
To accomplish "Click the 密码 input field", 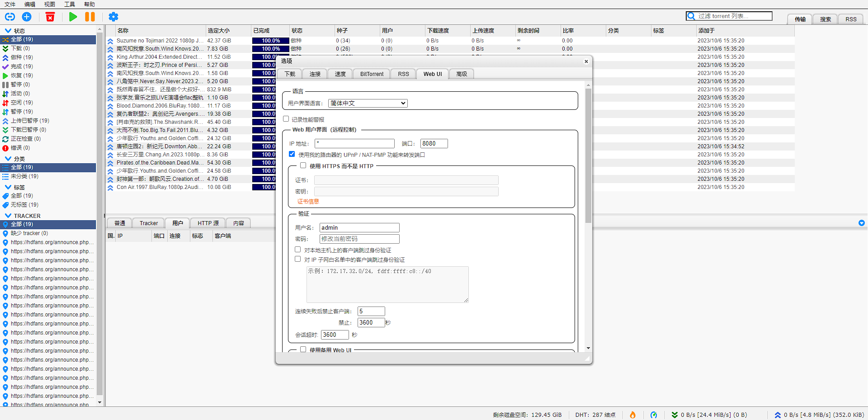I will [359, 239].
